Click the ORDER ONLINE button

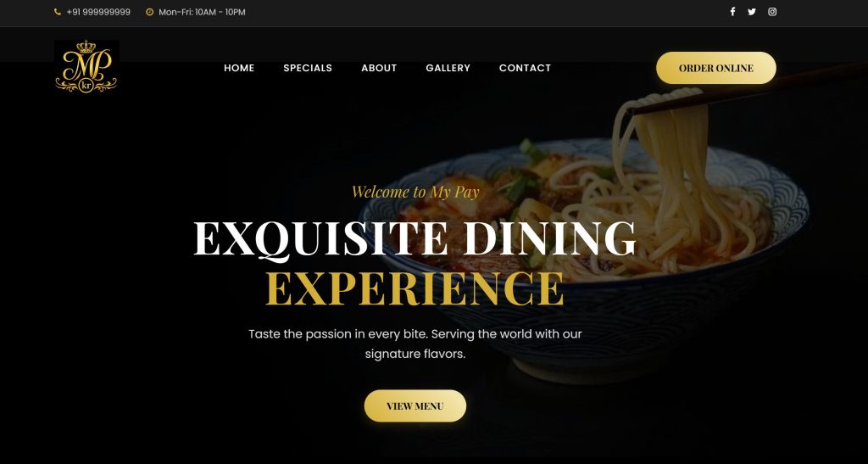(716, 68)
